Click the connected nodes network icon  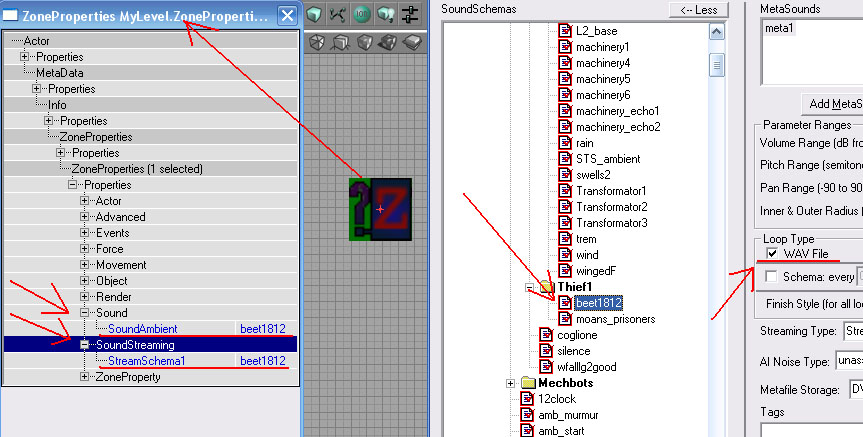(338, 14)
